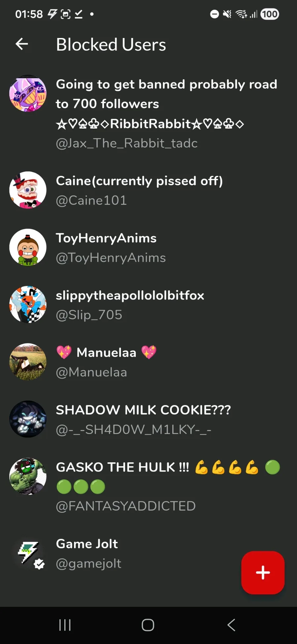Tap the Game Jolt lightning logo
The height and width of the screenshot is (644, 297).
[x=28, y=553]
